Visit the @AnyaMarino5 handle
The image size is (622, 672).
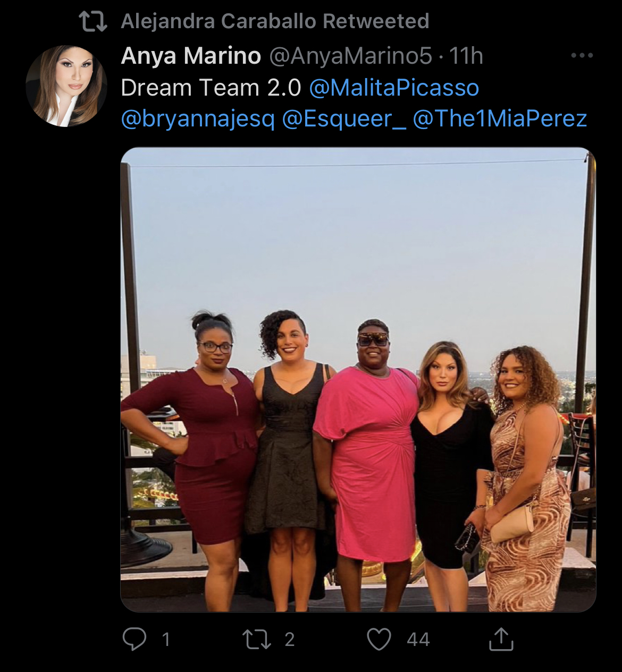(351, 56)
